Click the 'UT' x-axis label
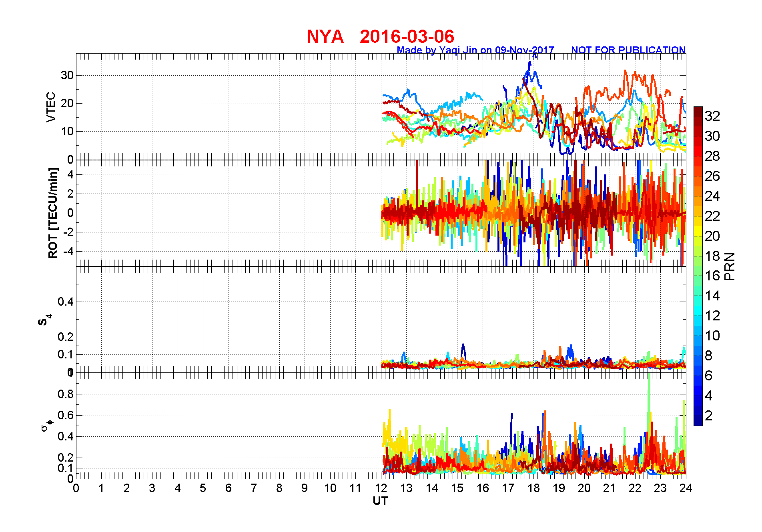 [380, 501]
